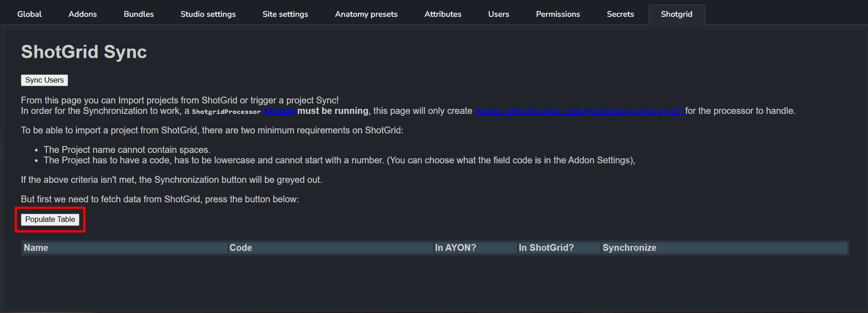The height and width of the screenshot is (313, 868).
Task: Go to Studio settings tab
Action: click(208, 14)
